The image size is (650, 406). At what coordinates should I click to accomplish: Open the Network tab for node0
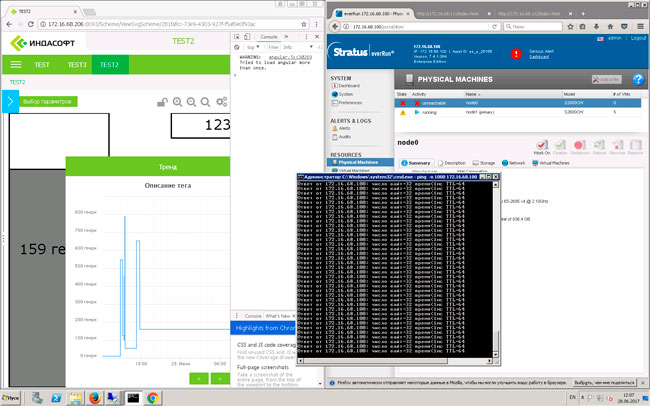(513, 163)
